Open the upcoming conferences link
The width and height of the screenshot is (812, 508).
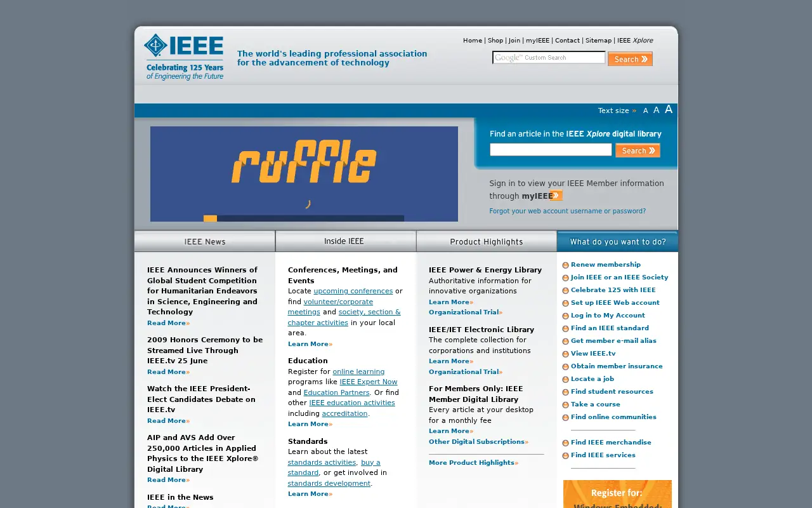(x=353, y=291)
